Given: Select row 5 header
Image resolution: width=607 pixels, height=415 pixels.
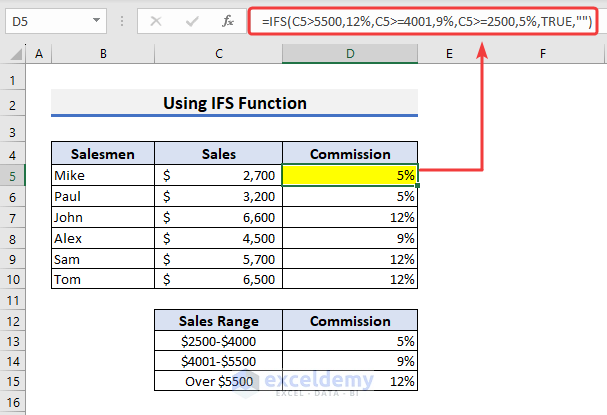Looking at the screenshot, I should [x=12, y=175].
